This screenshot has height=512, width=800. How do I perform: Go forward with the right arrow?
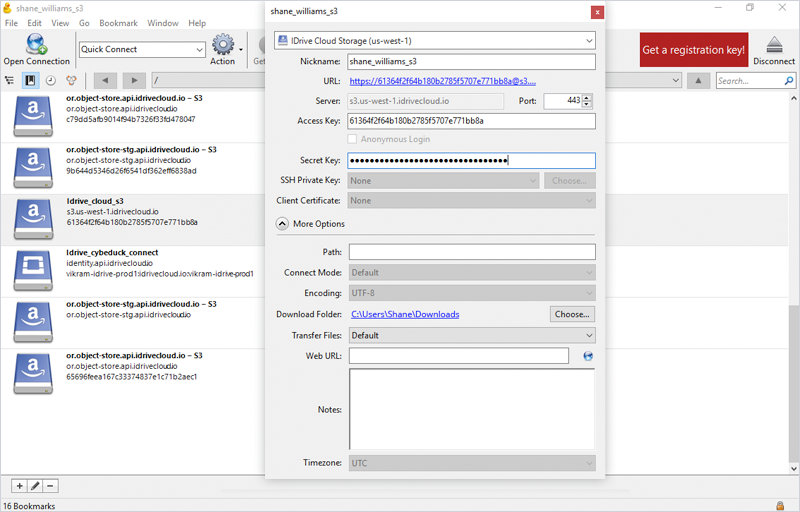[134, 81]
